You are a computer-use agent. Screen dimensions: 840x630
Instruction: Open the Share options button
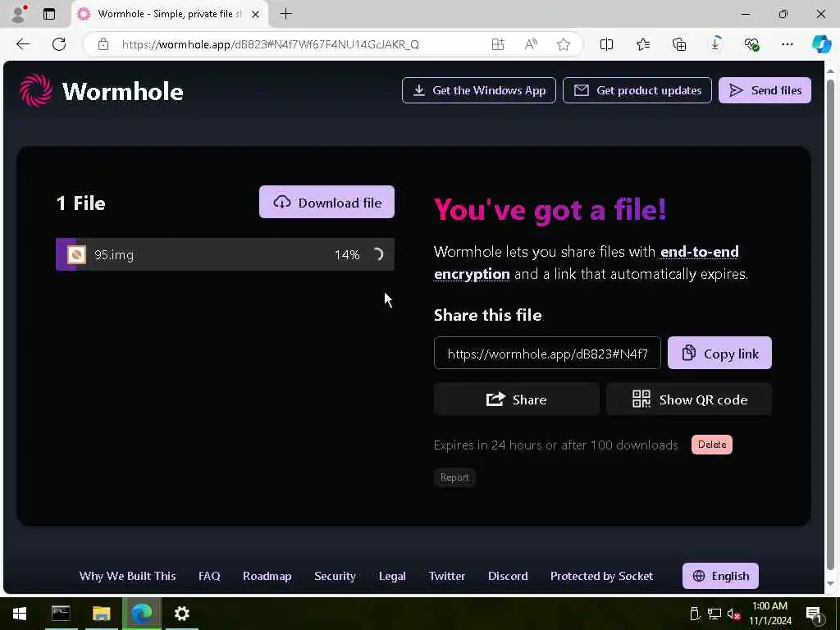517,399
